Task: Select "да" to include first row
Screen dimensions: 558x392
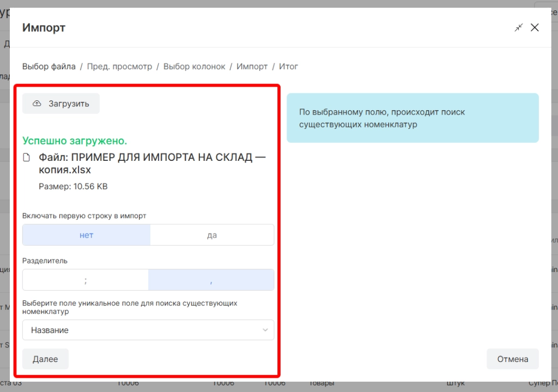Action: point(212,235)
